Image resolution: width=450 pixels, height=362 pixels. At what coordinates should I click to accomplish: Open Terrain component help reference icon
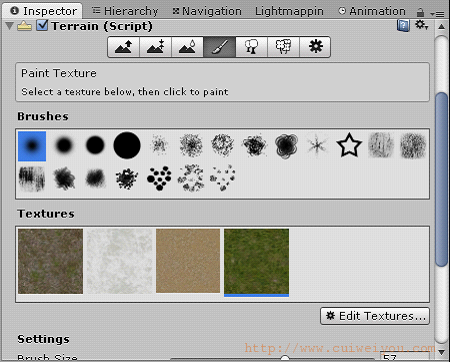point(403,26)
